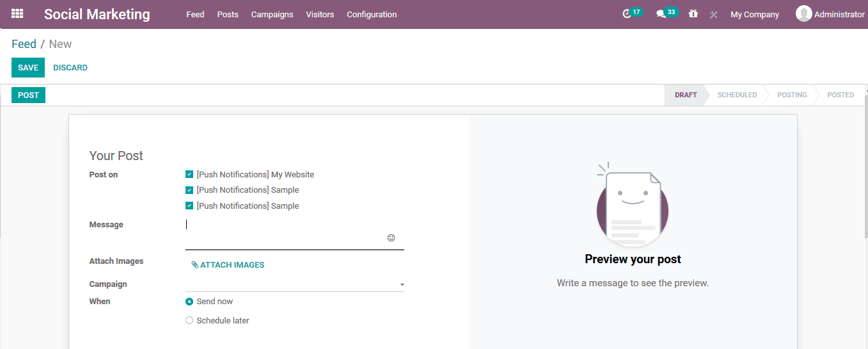Click the Administrator avatar picture
Image resolution: width=868 pixels, height=349 pixels.
click(x=803, y=13)
